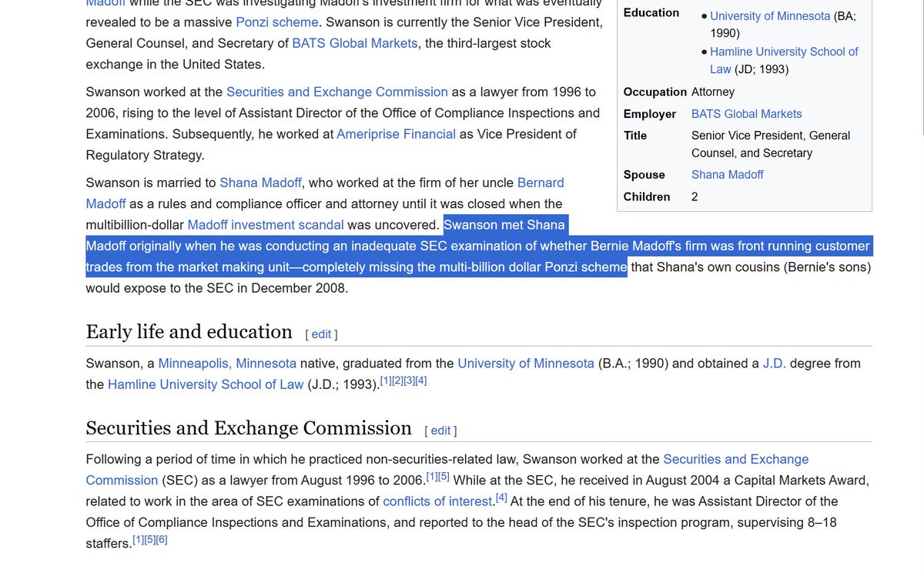Jump to citation reference [2] after Hamline
The height and width of the screenshot is (570, 924).
coord(397,381)
